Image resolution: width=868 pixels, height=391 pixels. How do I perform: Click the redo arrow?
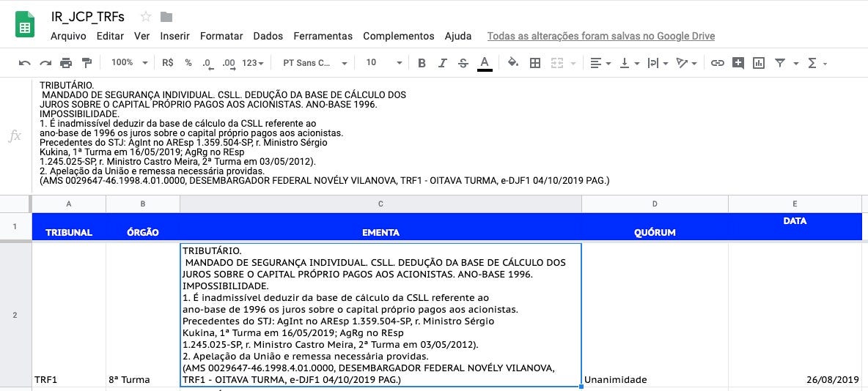(45, 63)
